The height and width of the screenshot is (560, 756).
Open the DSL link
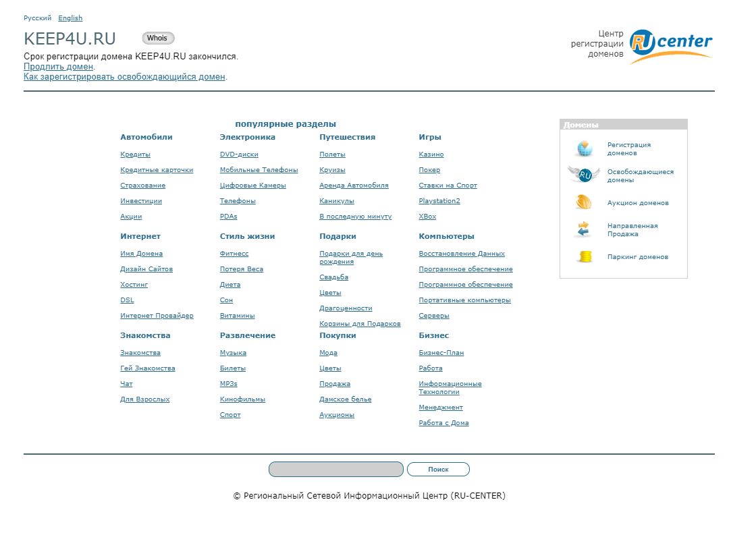128,300
